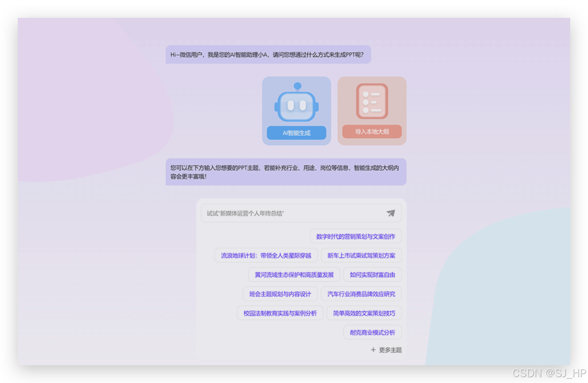Send the topic with paper plane icon
588x383 pixels.
tap(391, 213)
